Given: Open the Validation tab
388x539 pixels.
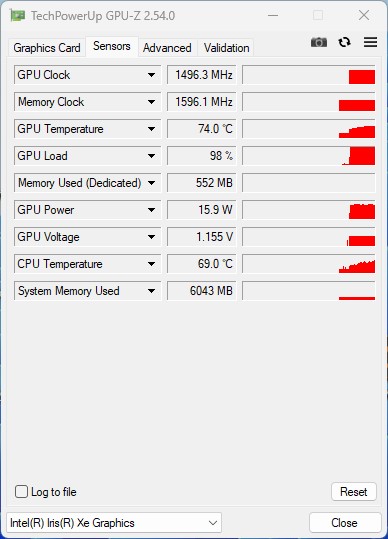Looking at the screenshot, I should (226, 48).
